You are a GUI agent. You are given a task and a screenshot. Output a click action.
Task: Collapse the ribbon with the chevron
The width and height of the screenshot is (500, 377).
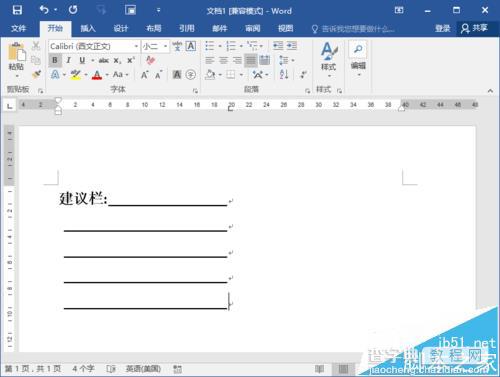490,90
